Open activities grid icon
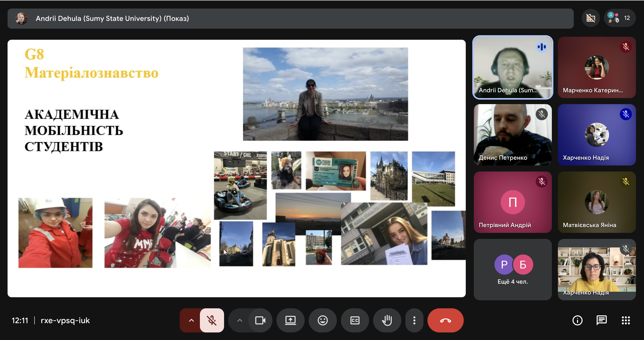 pos(626,320)
